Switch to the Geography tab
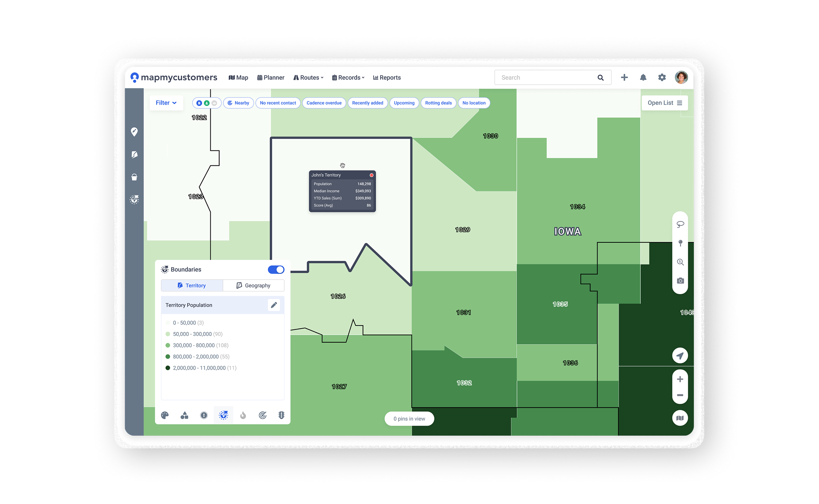 tap(253, 285)
